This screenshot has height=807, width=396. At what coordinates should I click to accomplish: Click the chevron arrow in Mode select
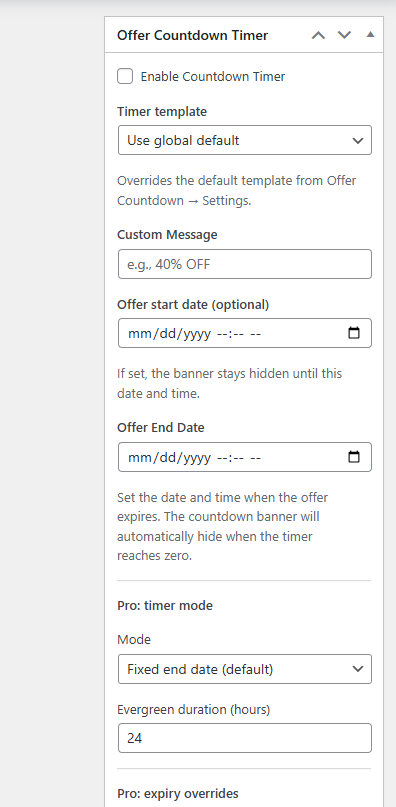tap(358, 669)
